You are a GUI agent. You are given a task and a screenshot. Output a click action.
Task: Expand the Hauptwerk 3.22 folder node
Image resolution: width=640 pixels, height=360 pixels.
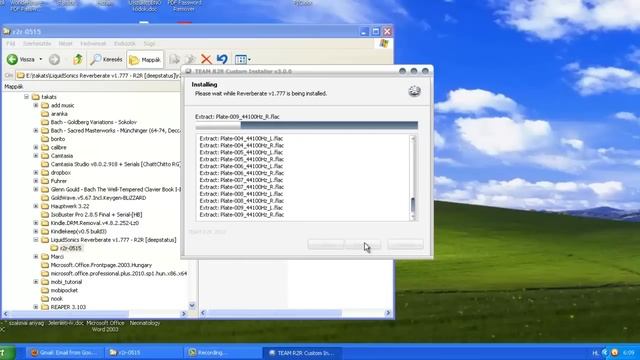click(x=36, y=206)
